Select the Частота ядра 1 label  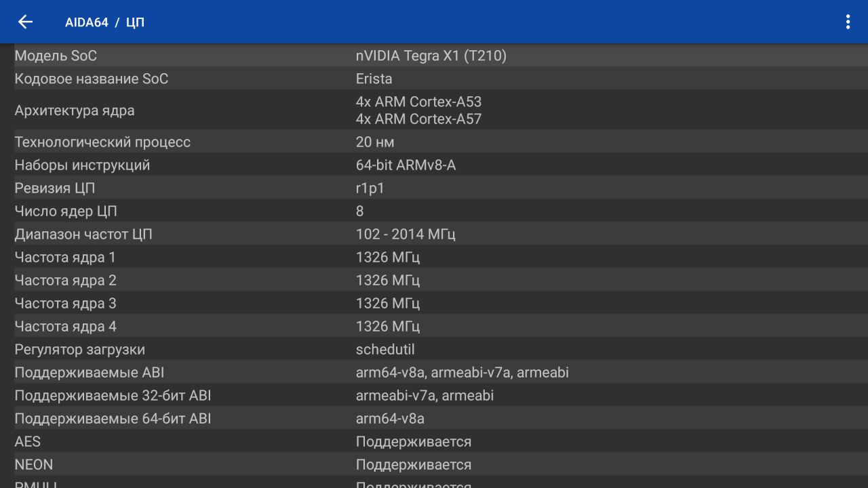coord(65,258)
